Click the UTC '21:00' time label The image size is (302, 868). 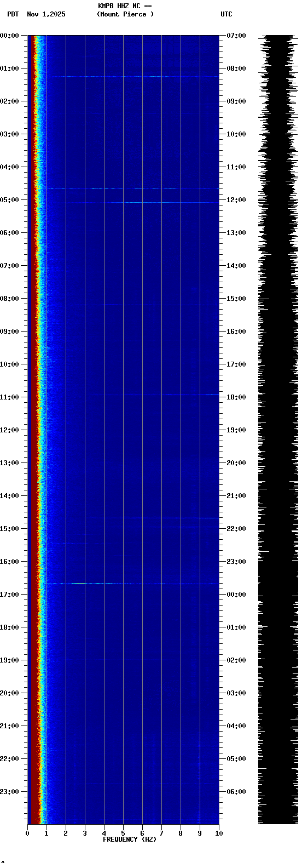[x=236, y=496]
